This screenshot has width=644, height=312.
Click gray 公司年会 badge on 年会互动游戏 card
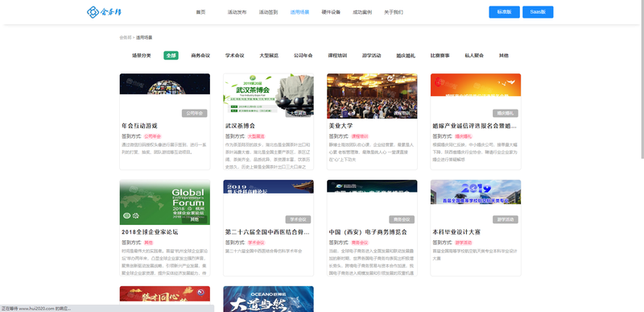click(x=195, y=114)
